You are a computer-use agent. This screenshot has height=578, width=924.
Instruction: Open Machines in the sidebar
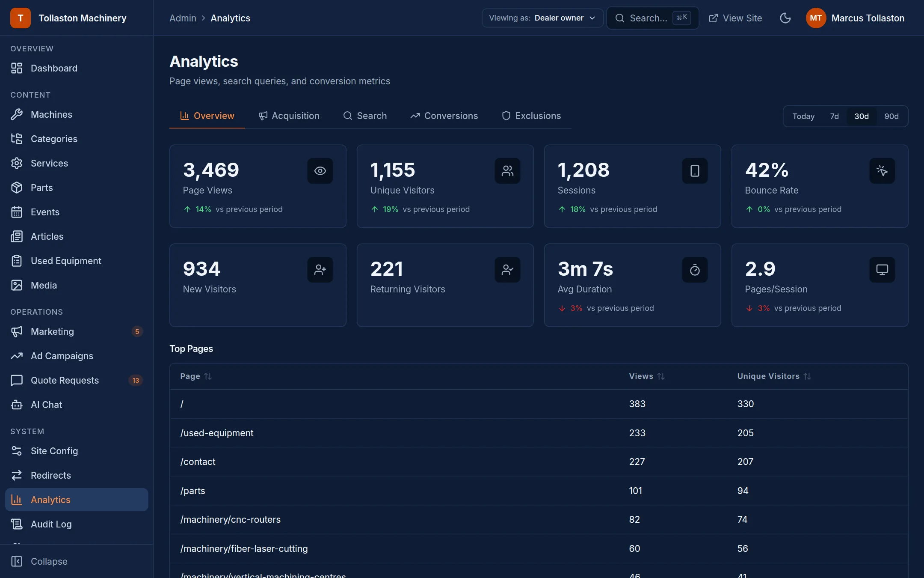pyautogui.click(x=77, y=114)
